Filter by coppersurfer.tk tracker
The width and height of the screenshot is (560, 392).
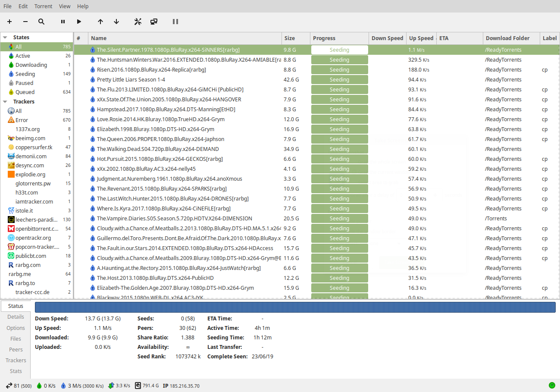coord(37,147)
